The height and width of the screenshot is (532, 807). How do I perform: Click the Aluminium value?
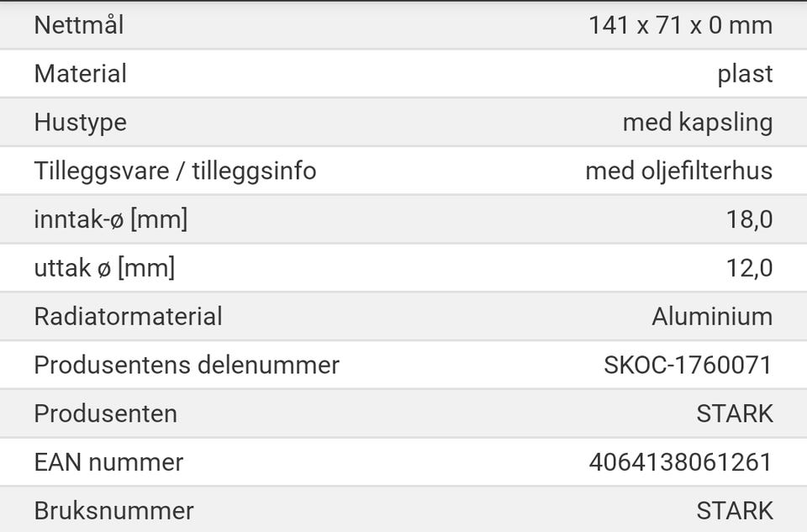[712, 316]
